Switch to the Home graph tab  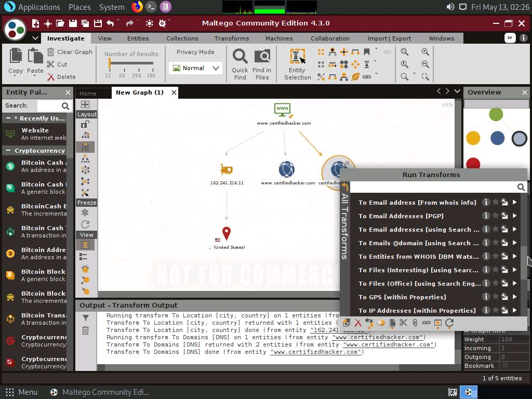click(x=88, y=94)
